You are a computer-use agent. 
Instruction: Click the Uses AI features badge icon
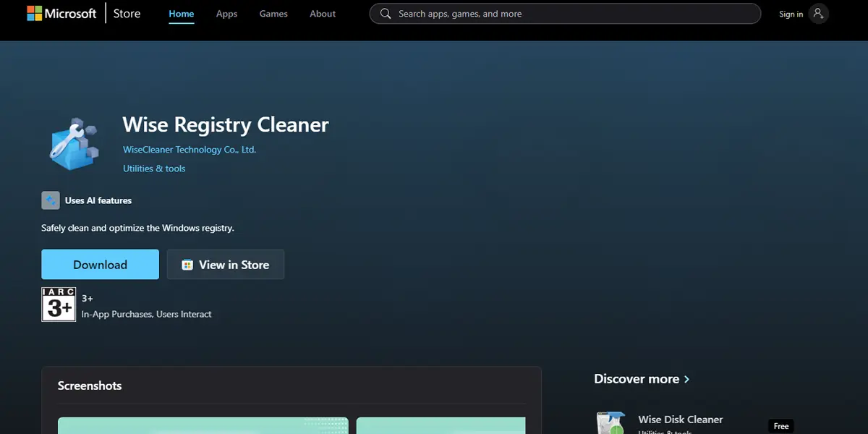click(50, 200)
